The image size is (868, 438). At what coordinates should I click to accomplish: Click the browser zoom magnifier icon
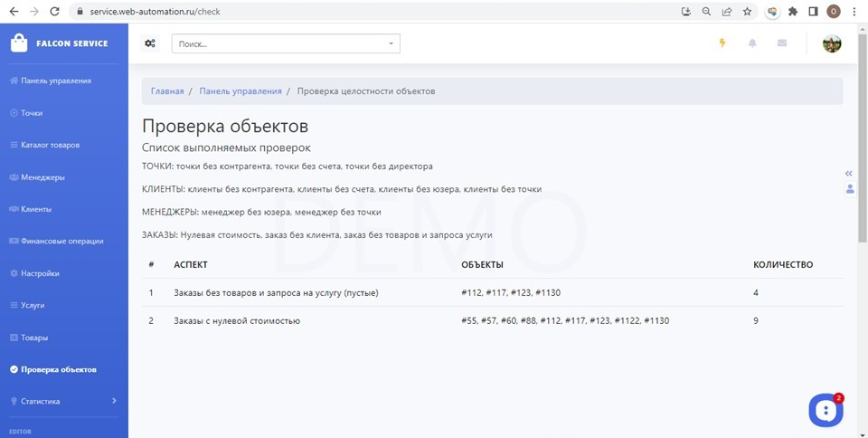pos(706,11)
